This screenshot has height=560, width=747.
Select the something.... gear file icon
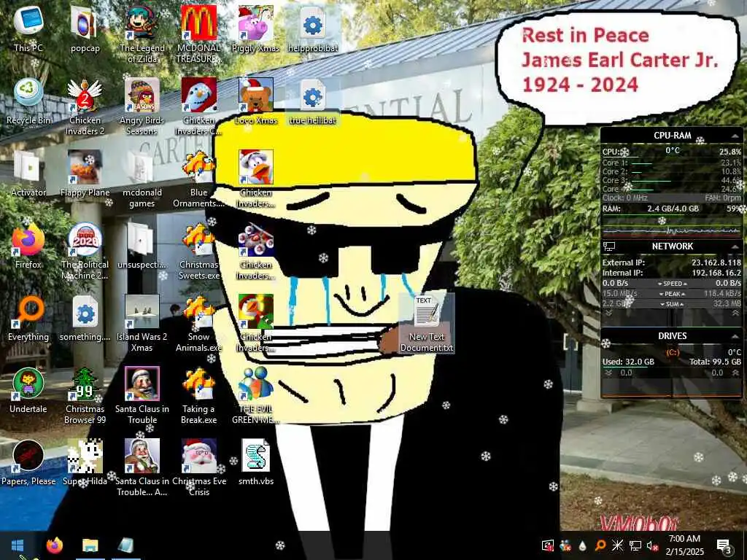tap(85, 319)
